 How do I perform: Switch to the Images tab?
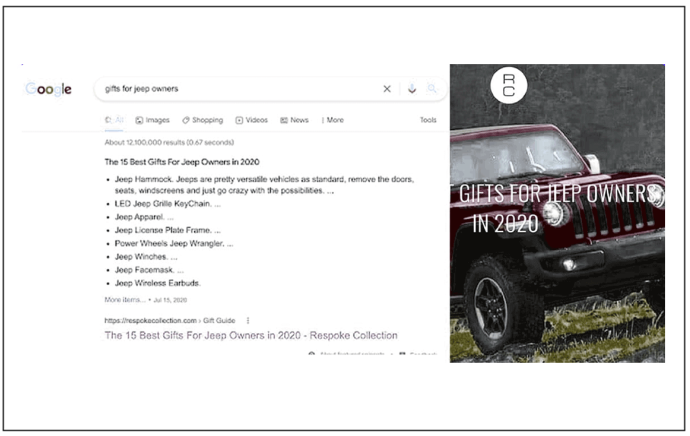pos(152,120)
